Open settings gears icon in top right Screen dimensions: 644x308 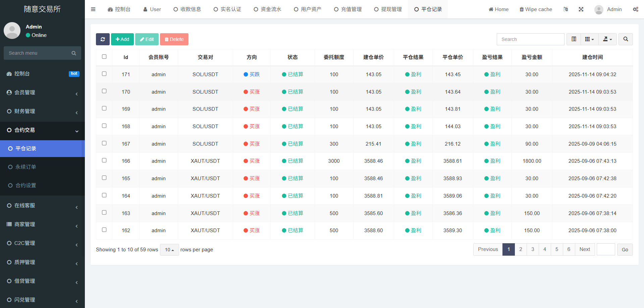[635, 9]
